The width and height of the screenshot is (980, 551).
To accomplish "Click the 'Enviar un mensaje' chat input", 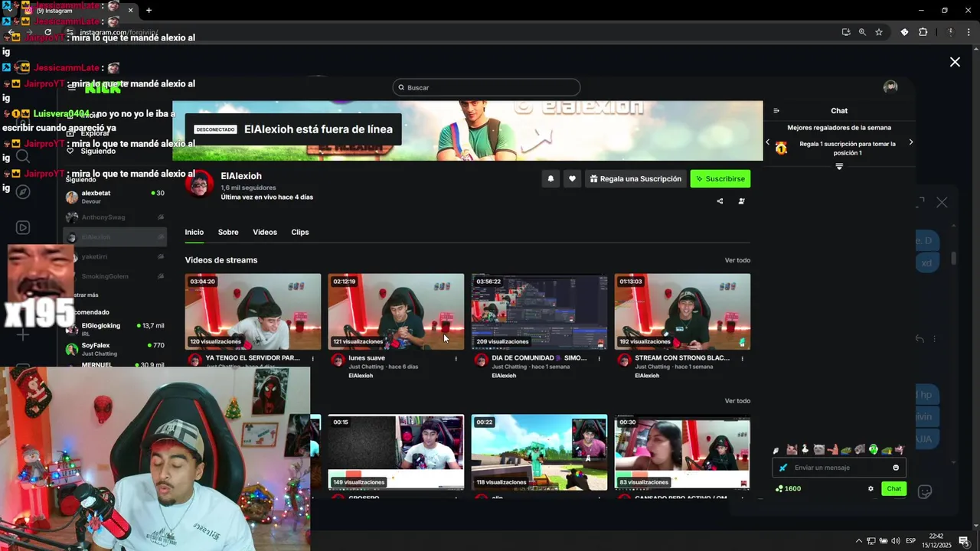I will tap(840, 468).
